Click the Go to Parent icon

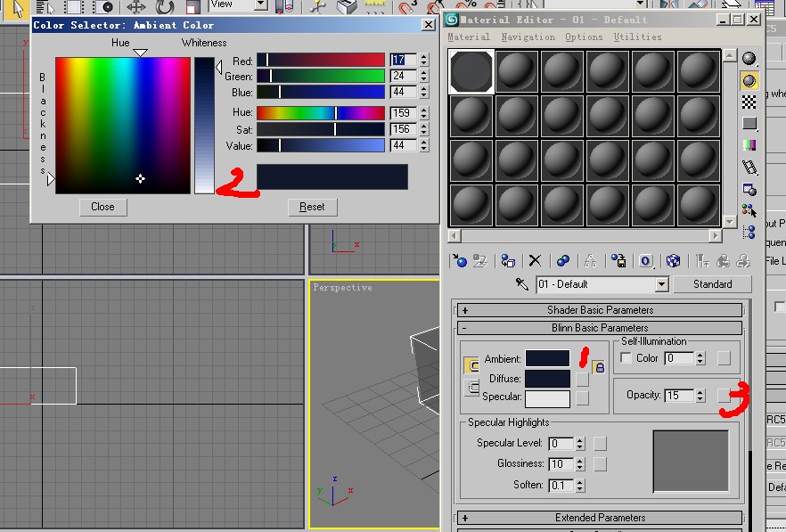(723, 260)
